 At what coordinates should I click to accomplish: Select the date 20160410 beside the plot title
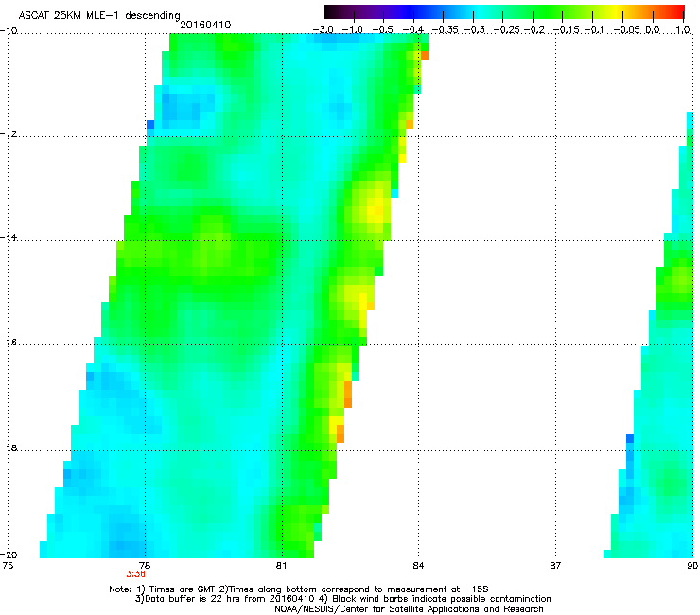tap(205, 25)
